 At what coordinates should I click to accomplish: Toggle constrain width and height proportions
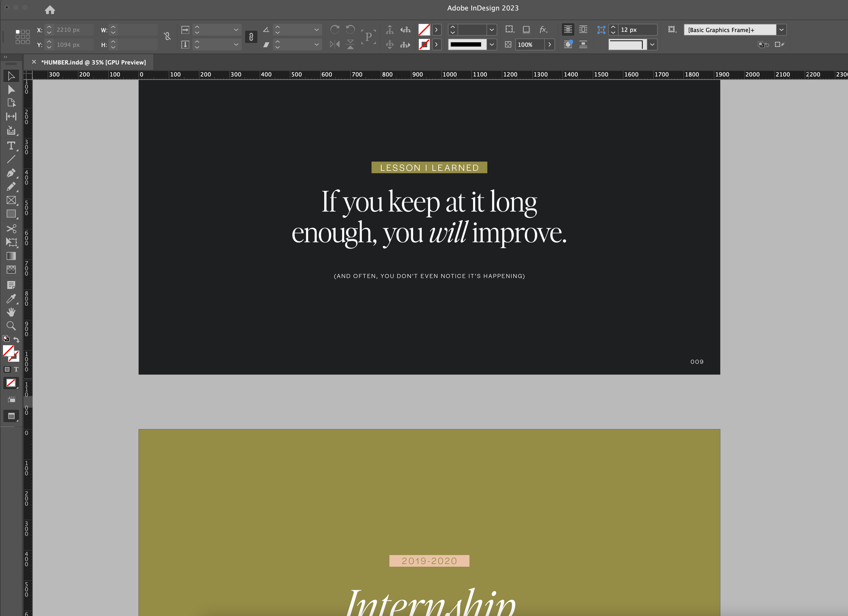tap(167, 36)
